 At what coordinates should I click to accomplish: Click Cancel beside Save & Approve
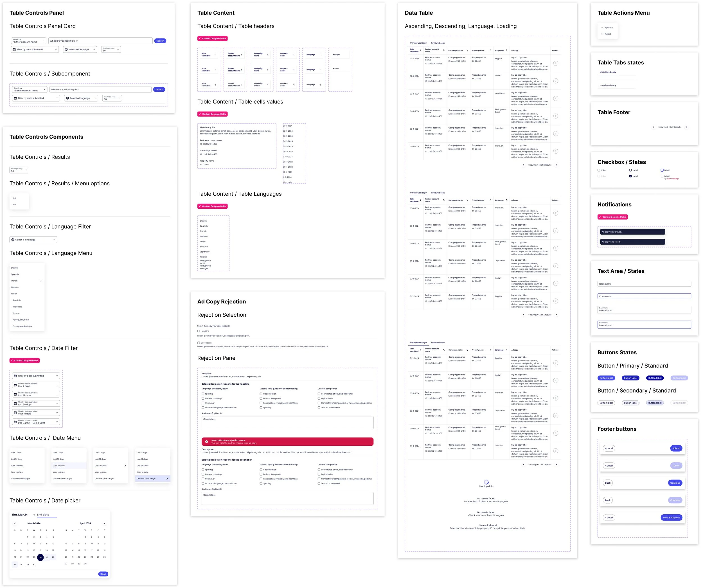click(609, 518)
